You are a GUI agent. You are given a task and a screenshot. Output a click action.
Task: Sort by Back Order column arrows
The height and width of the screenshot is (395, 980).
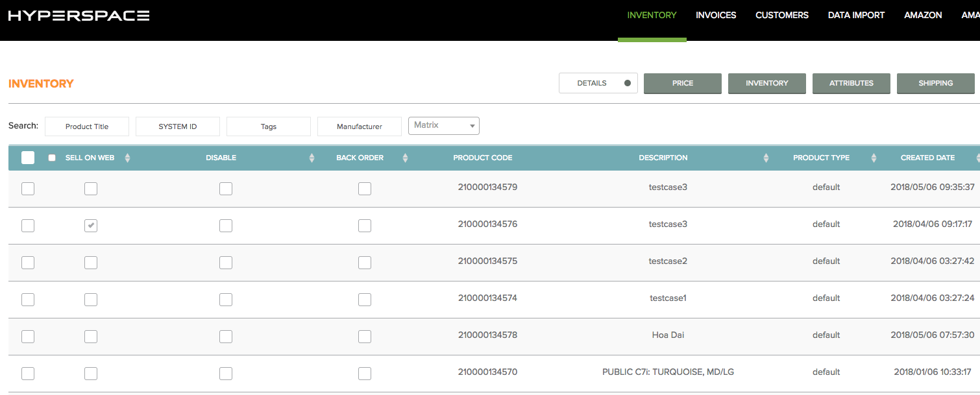[405, 158]
